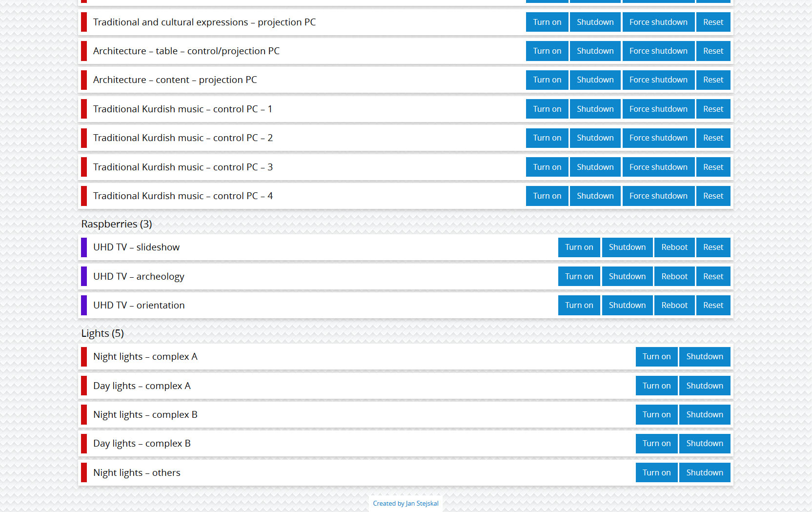Click the 'UHD TV – slideshow' row label
812x512 pixels.
136,247
